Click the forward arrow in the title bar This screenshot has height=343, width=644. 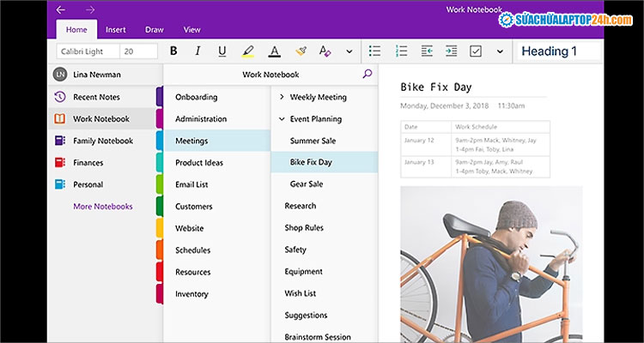[90, 9]
